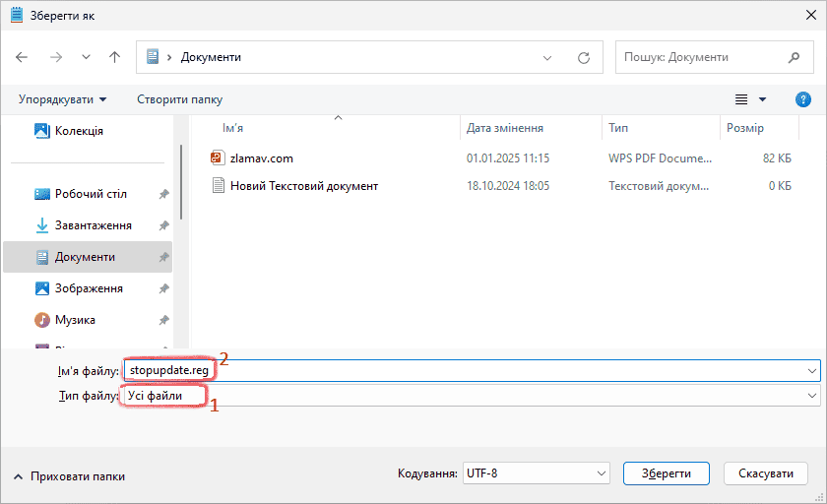This screenshot has height=504, width=827.
Task: Select the zlamav.com file
Action: point(262,158)
